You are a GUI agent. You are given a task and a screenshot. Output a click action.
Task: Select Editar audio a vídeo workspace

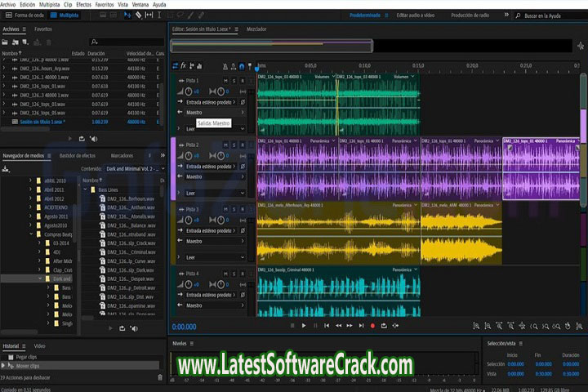(x=416, y=16)
